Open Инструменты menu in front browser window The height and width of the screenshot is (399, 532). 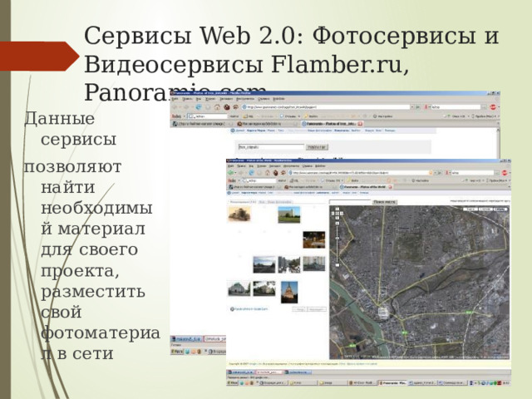292,166
